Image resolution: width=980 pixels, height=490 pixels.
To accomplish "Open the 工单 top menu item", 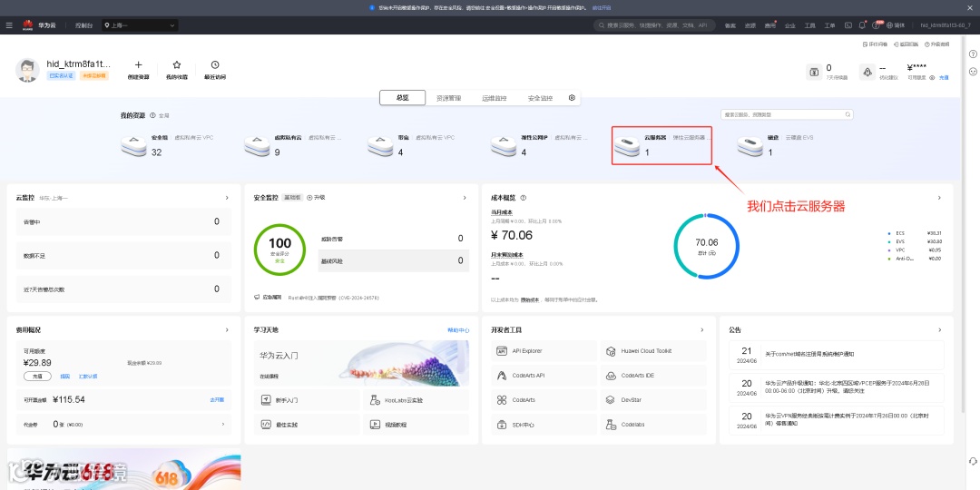I will tap(830, 25).
